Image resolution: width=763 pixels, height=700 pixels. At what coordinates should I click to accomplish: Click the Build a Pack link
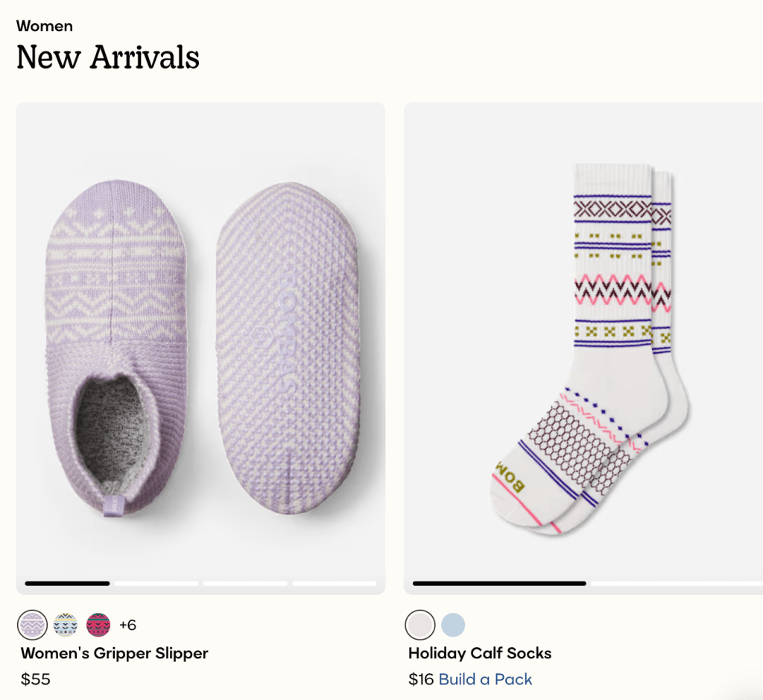[x=485, y=679]
